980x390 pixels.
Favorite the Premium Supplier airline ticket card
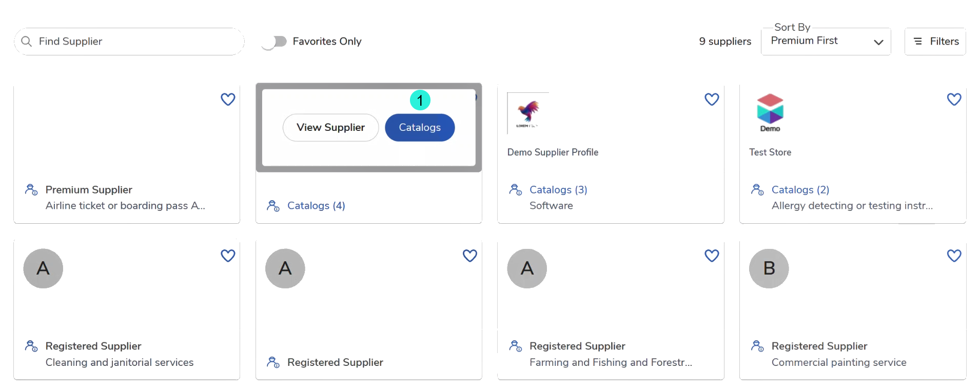[228, 99]
